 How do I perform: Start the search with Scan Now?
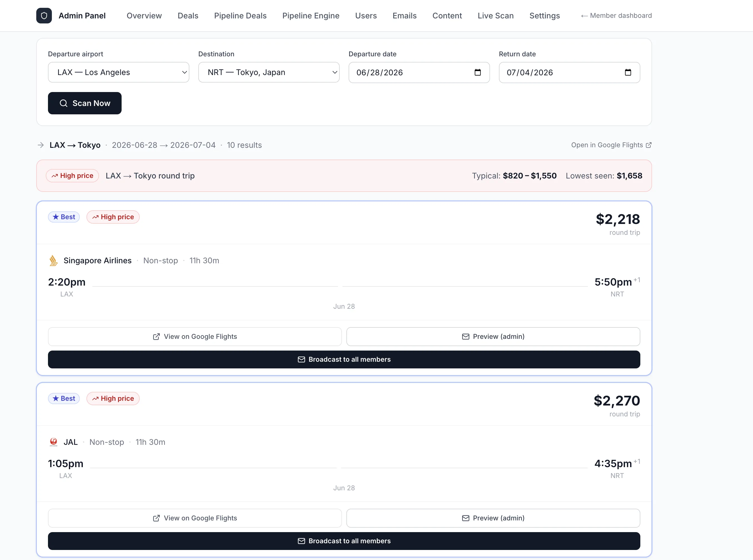(x=85, y=103)
